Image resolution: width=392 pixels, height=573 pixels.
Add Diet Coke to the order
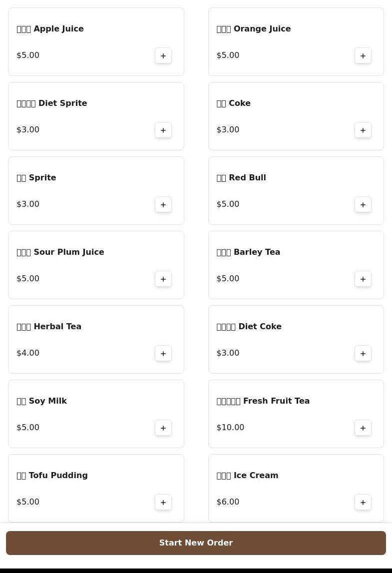click(x=363, y=353)
